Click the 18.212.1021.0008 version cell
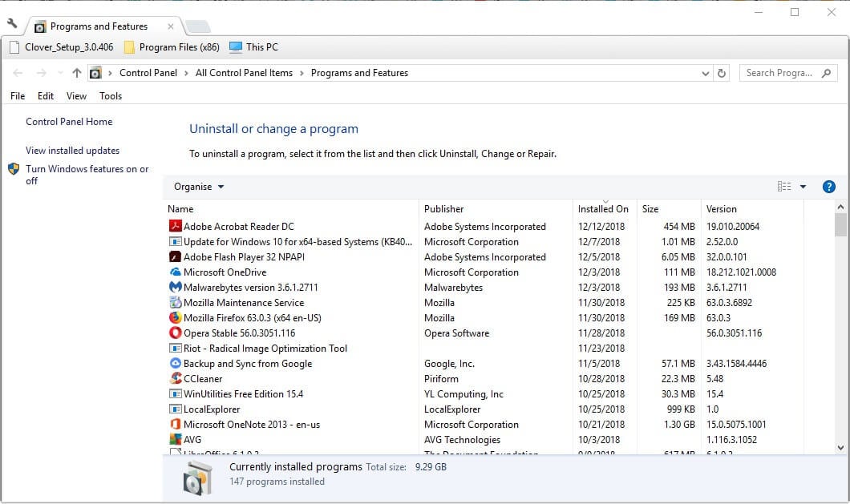The height and width of the screenshot is (504, 850). tap(741, 272)
